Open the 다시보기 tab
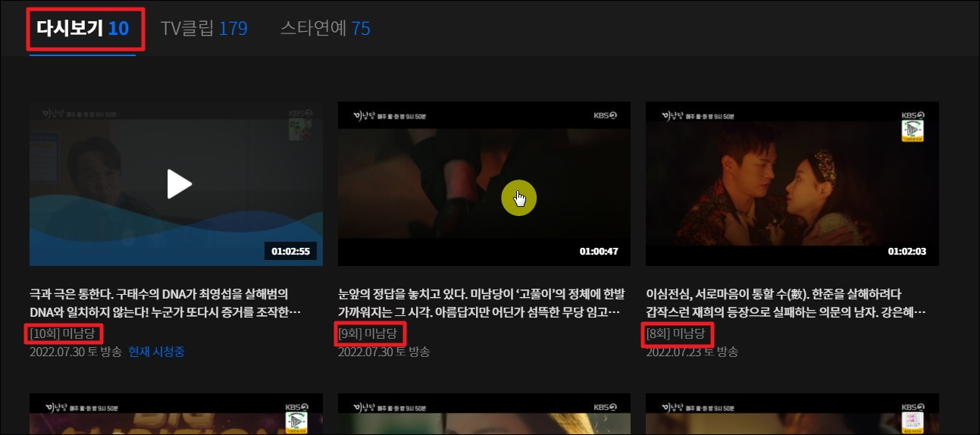 pyautogui.click(x=83, y=29)
